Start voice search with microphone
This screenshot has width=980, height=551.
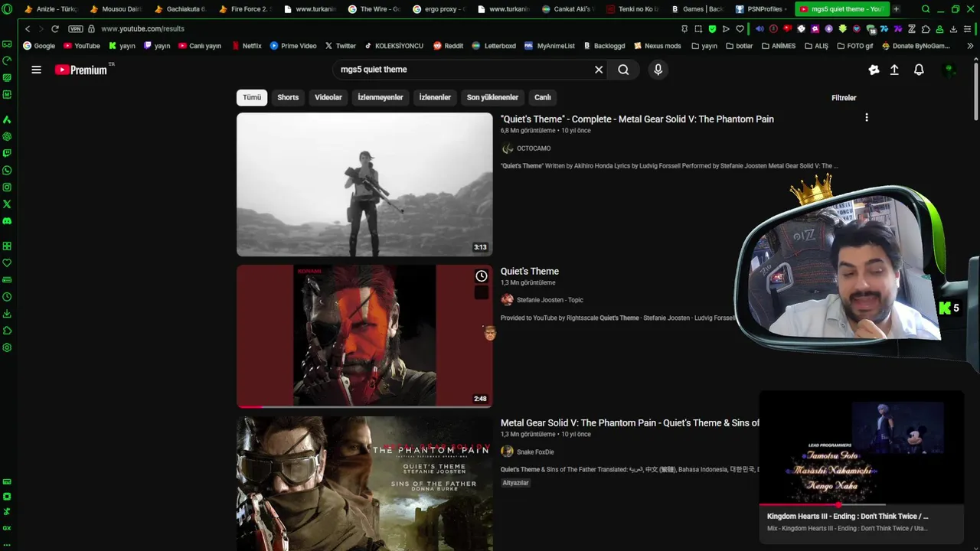[658, 70]
